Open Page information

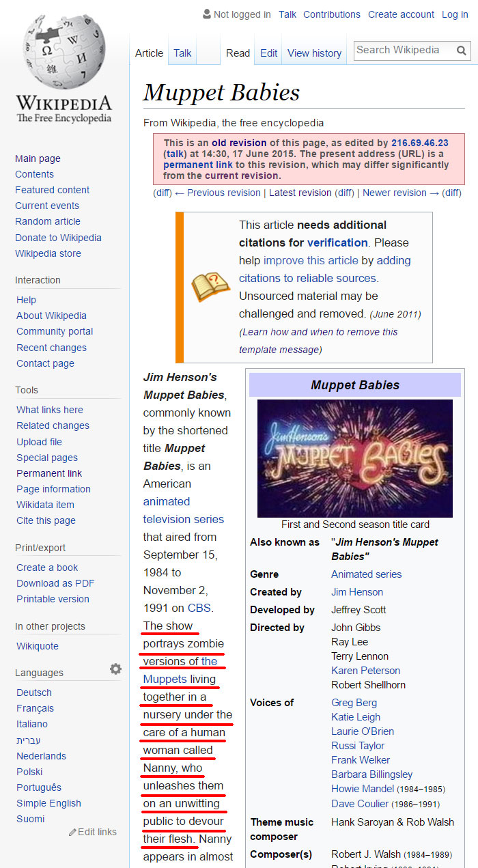(x=53, y=489)
